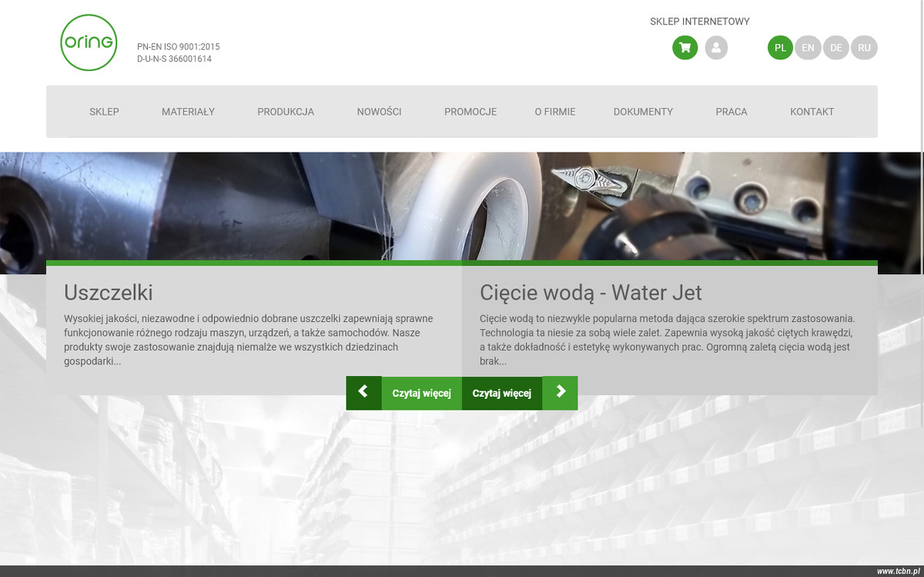Open the PRODUKCJA menu item
Image resolution: width=924 pixels, height=577 pixels.
(x=286, y=112)
